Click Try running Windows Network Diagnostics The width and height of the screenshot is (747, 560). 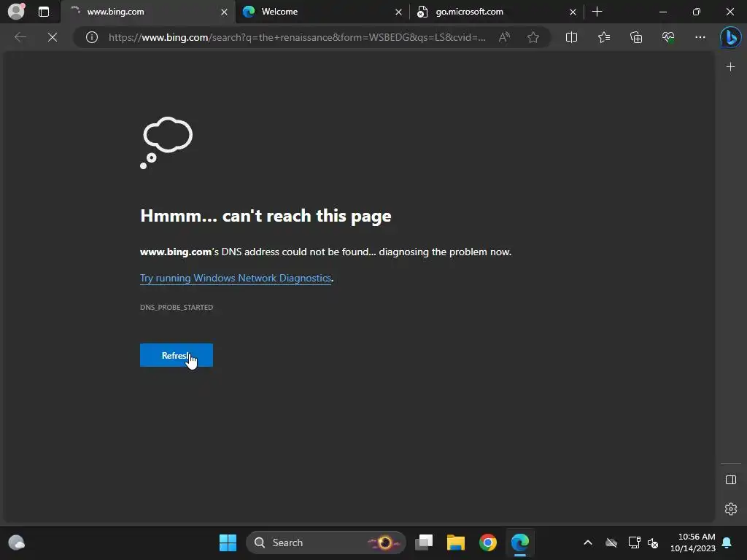236,278
